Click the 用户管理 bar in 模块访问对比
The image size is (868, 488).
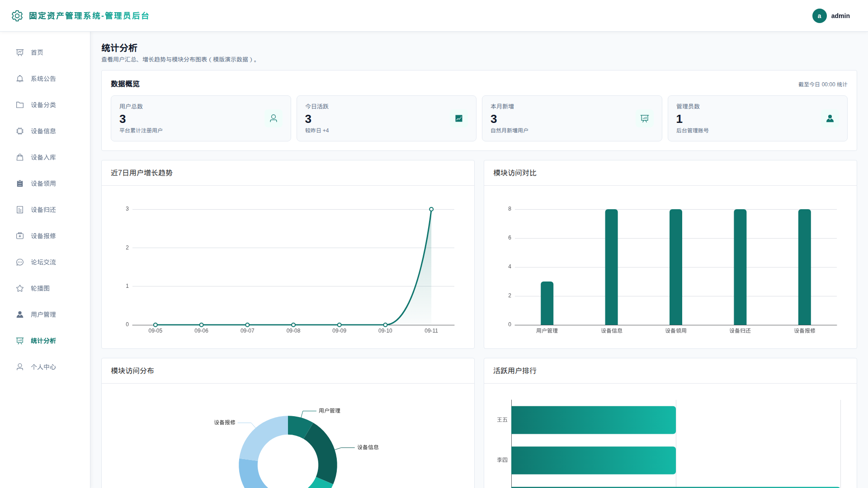click(547, 303)
